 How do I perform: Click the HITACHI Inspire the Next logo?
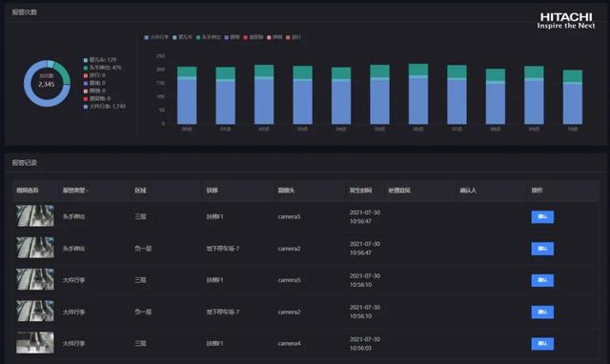(x=566, y=21)
